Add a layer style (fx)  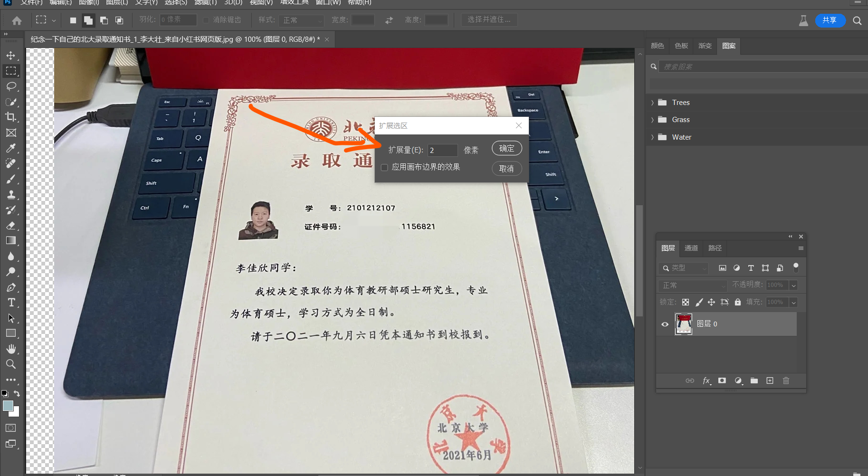click(x=706, y=381)
